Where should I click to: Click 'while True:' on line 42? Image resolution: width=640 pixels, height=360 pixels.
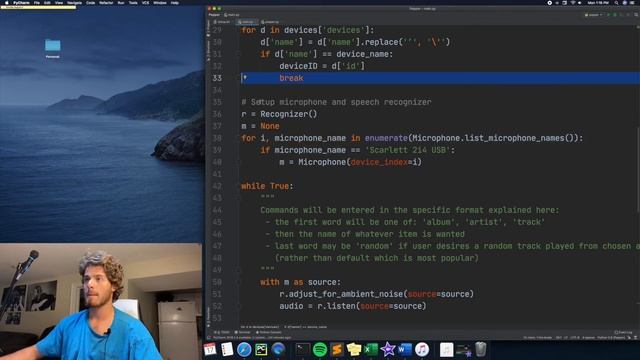click(267, 186)
